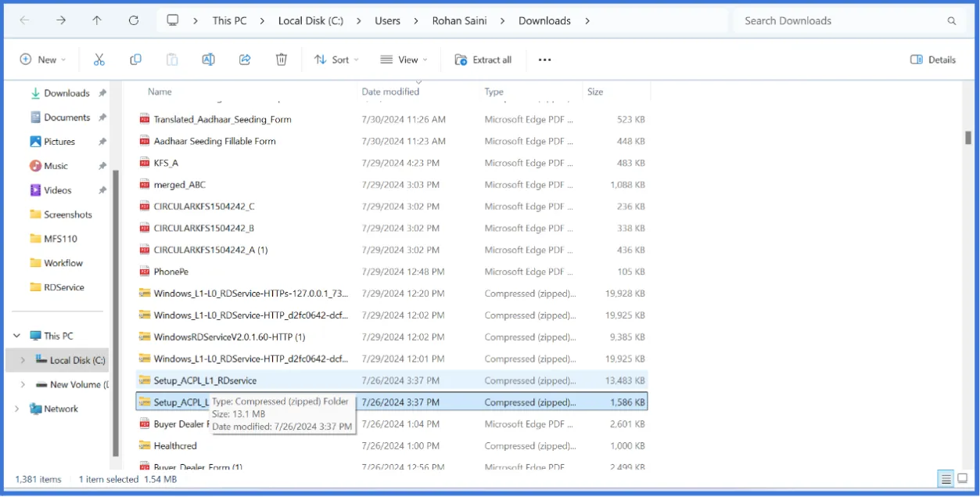Toggle the Details pane button
The image size is (980, 497).
(933, 59)
